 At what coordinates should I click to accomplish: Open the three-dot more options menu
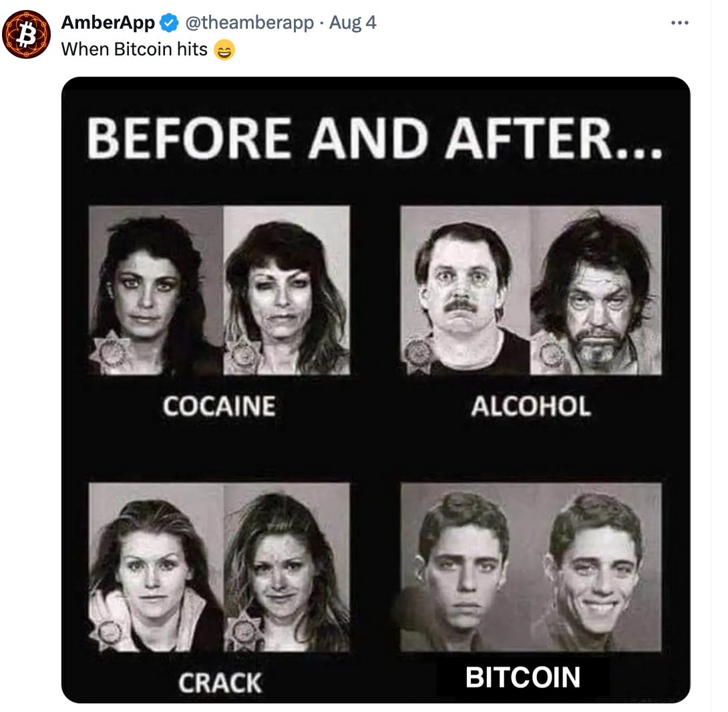[x=679, y=23]
